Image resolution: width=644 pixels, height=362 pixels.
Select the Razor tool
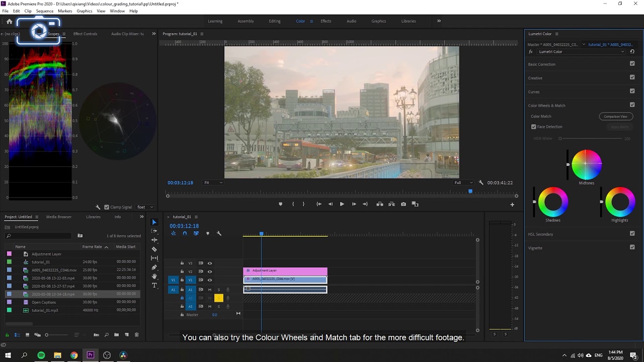point(154,249)
